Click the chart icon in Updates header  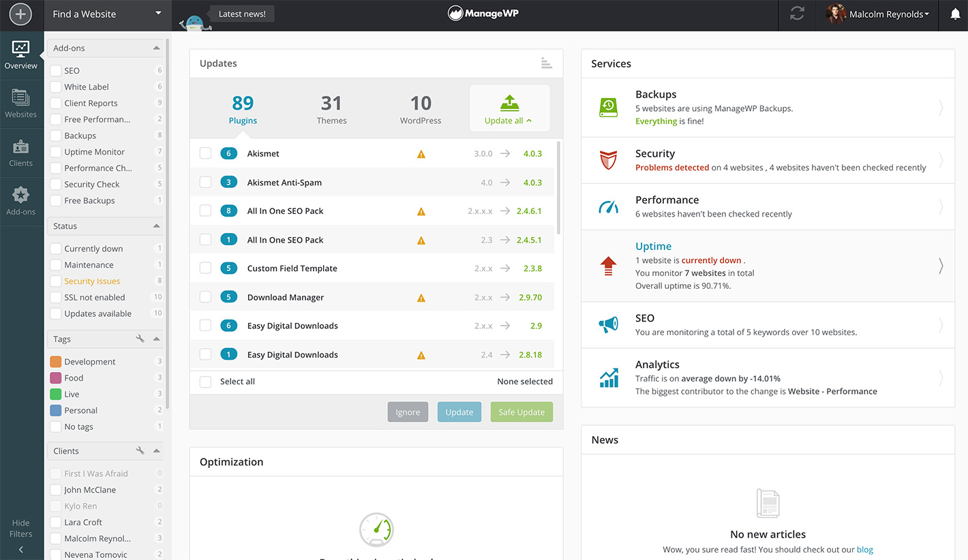tap(546, 63)
